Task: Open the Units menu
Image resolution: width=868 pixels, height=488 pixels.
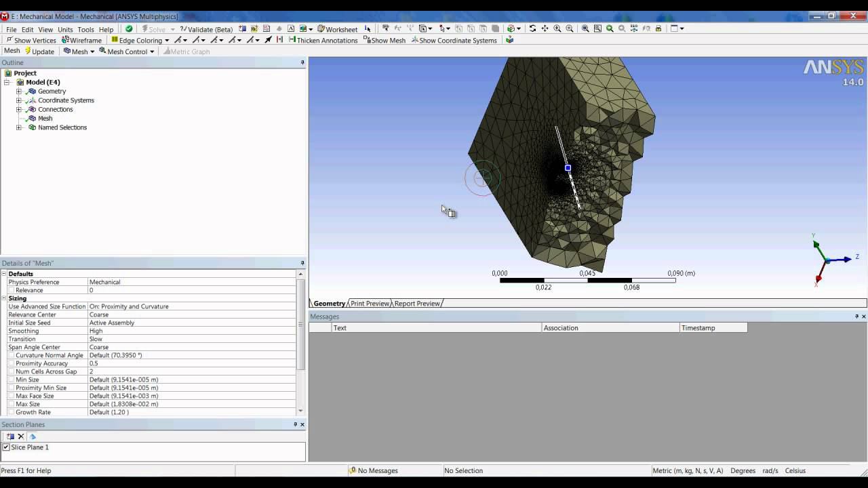Action: tap(65, 29)
